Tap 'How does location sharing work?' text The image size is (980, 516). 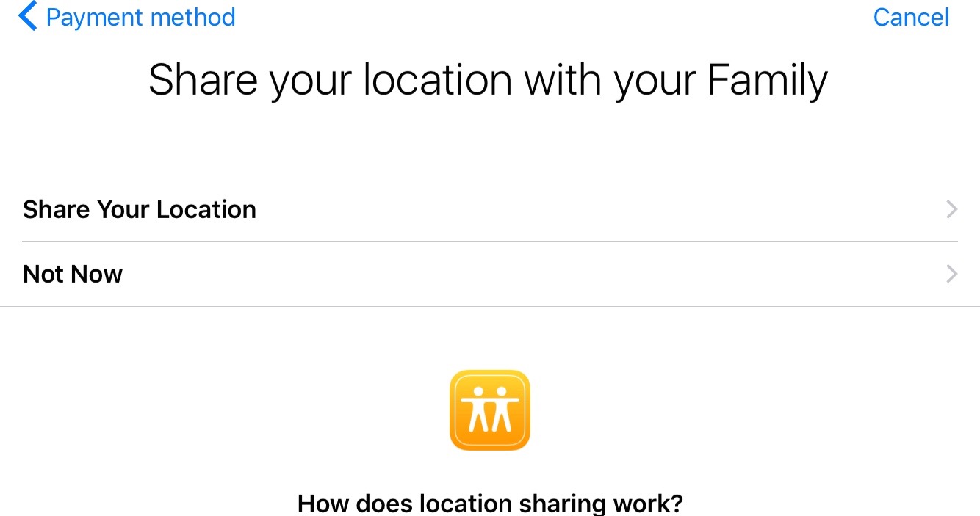(x=490, y=504)
